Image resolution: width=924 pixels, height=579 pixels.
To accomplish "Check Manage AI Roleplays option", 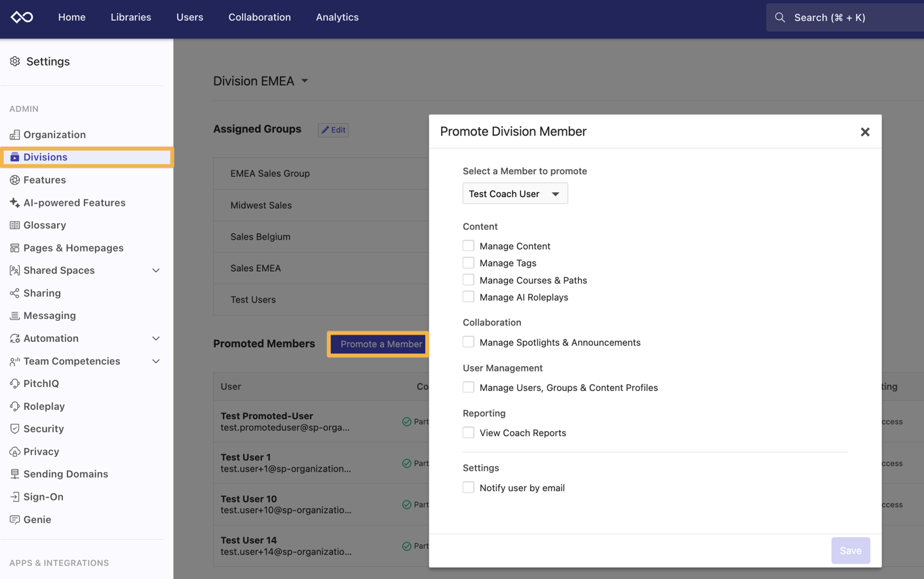I will click(x=469, y=297).
